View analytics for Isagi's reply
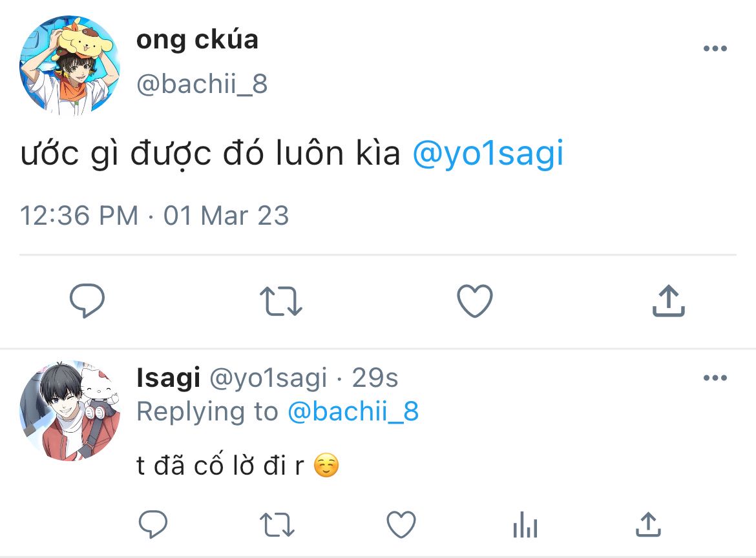Image resolution: width=756 pixels, height=558 pixels. coord(525,525)
